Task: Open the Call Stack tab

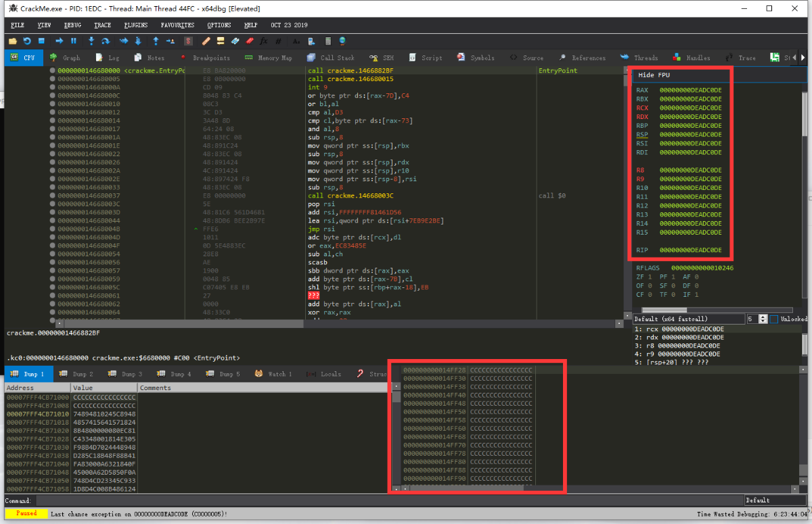Action: tap(330, 57)
